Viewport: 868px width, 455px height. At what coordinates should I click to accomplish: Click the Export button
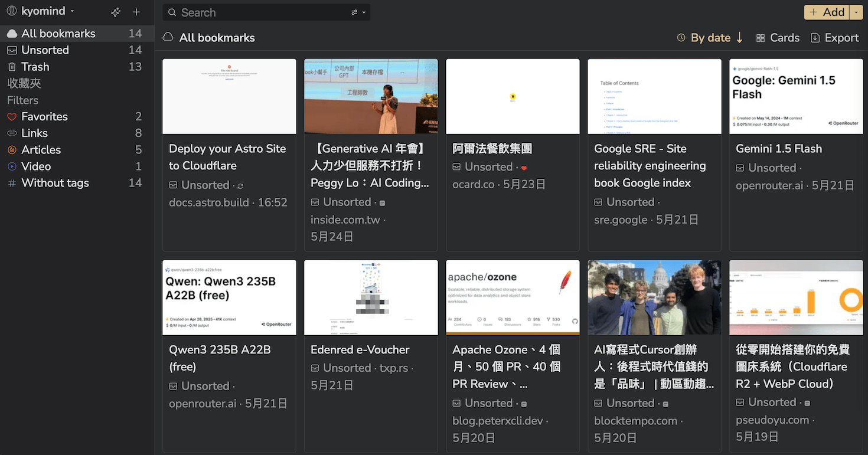(835, 38)
